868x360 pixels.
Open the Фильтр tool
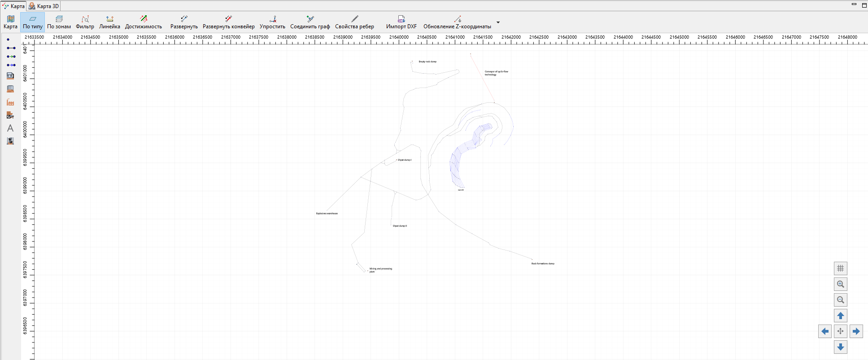tap(85, 22)
